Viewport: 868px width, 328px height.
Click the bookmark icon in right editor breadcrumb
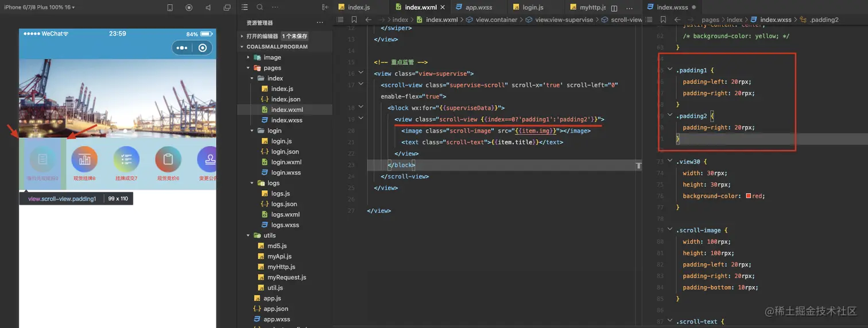664,20
